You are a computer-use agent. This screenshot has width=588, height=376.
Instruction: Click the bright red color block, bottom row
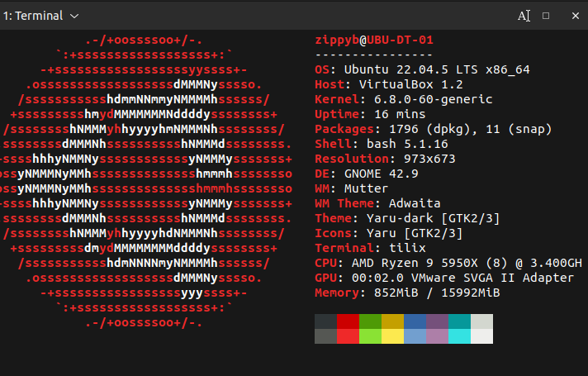click(348, 336)
